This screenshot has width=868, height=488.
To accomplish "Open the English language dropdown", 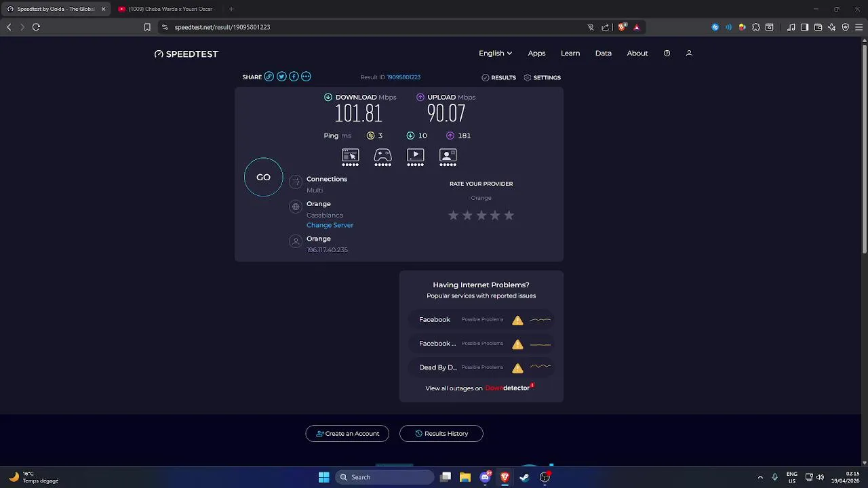I will pyautogui.click(x=495, y=53).
